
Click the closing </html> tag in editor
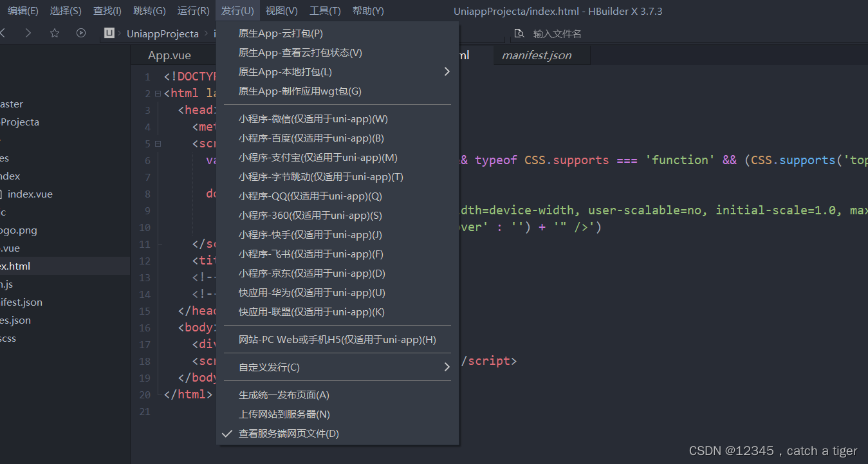[x=189, y=394]
